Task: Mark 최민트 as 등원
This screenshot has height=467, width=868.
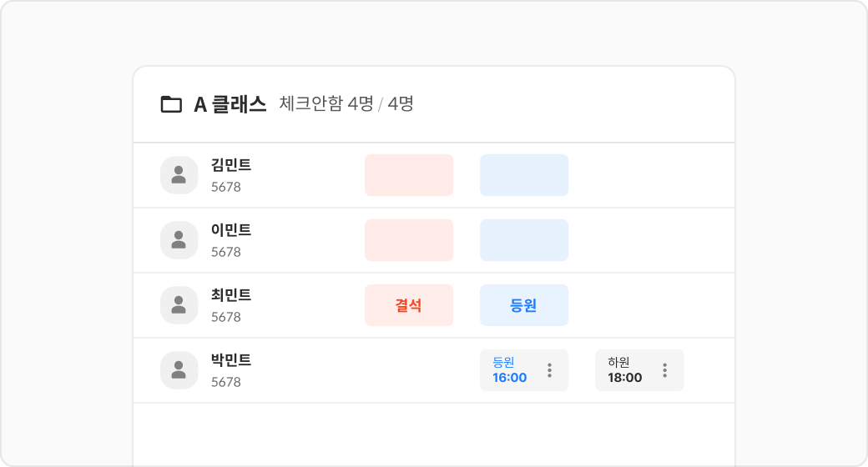Action: coord(524,305)
